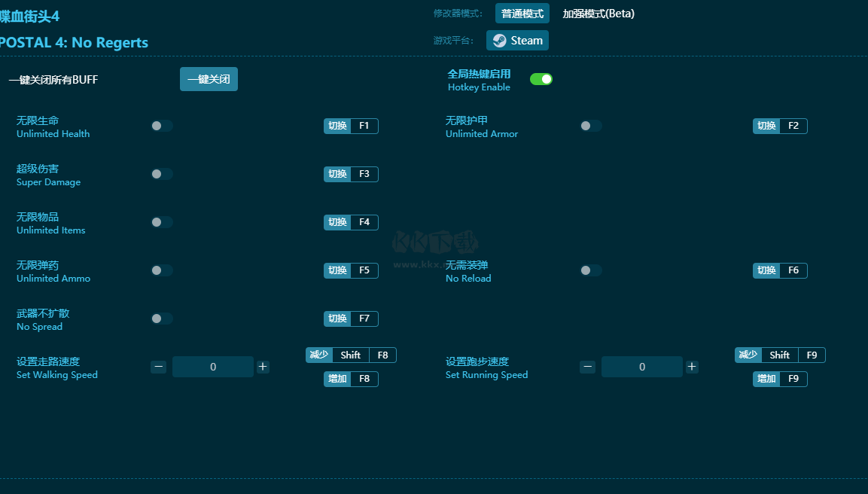
Task: Switch to 加强模式(Beta) trainer mode
Action: tap(598, 14)
